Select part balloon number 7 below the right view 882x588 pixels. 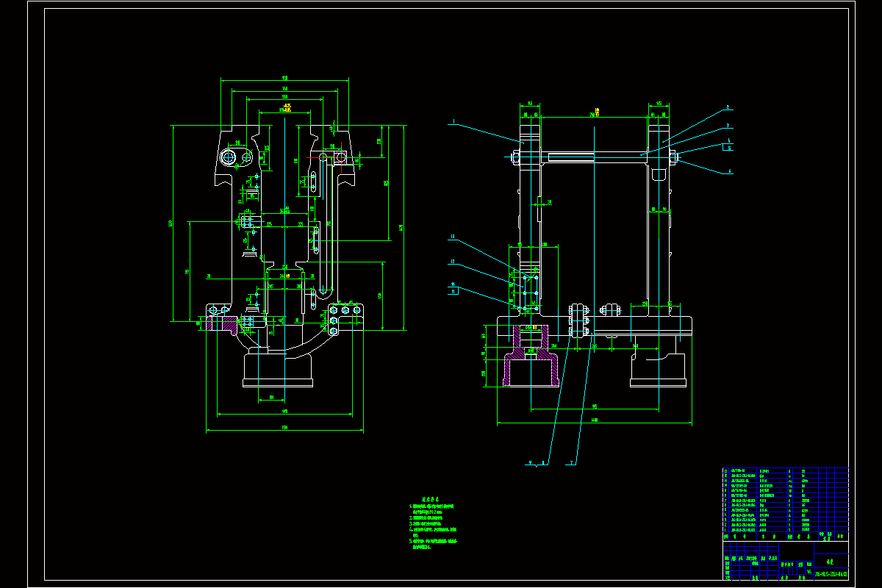click(571, 462)
